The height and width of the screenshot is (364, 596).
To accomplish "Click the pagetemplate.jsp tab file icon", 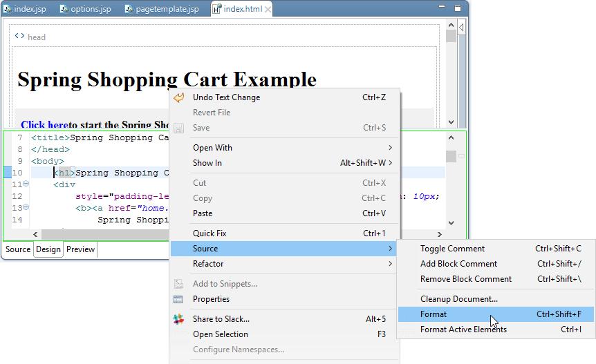I will click(129, 9).
